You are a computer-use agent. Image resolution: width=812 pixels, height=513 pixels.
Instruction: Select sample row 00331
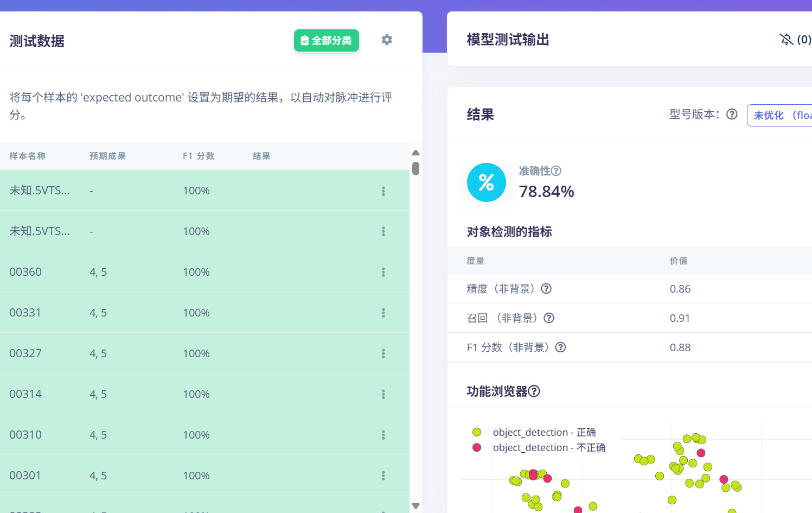coord(204,313)
